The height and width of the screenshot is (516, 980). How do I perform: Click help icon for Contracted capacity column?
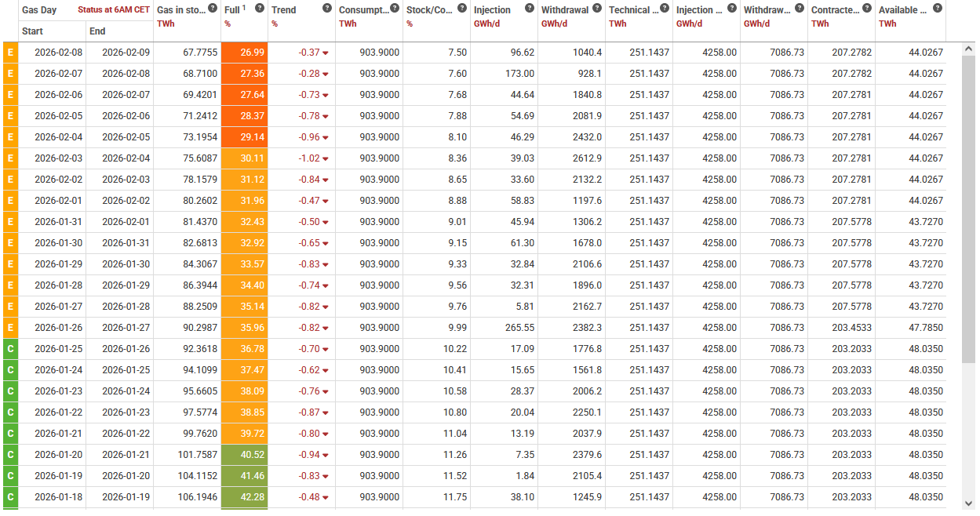click(x=867, y=9)
